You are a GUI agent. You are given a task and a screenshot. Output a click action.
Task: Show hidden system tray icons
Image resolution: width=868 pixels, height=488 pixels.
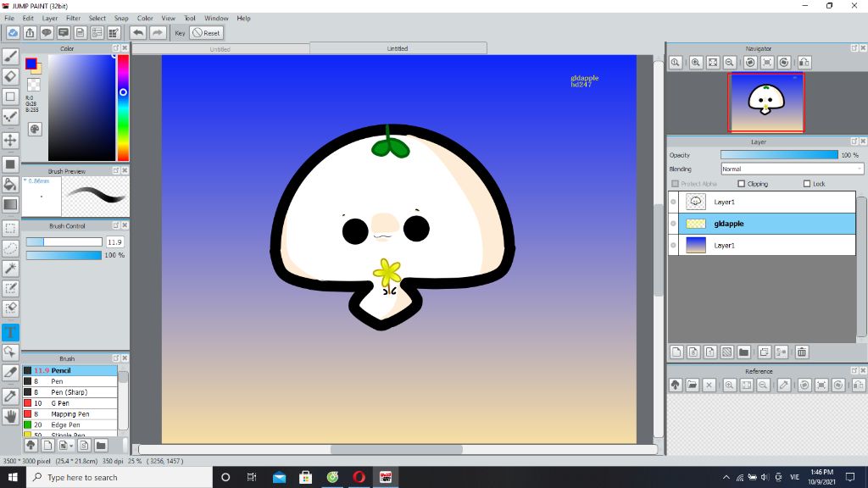[x=726, y=477]
